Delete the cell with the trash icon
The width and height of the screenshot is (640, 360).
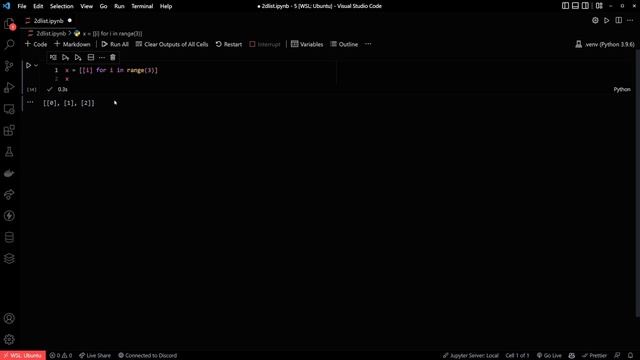pyautogui.click(x=113, y=58)
